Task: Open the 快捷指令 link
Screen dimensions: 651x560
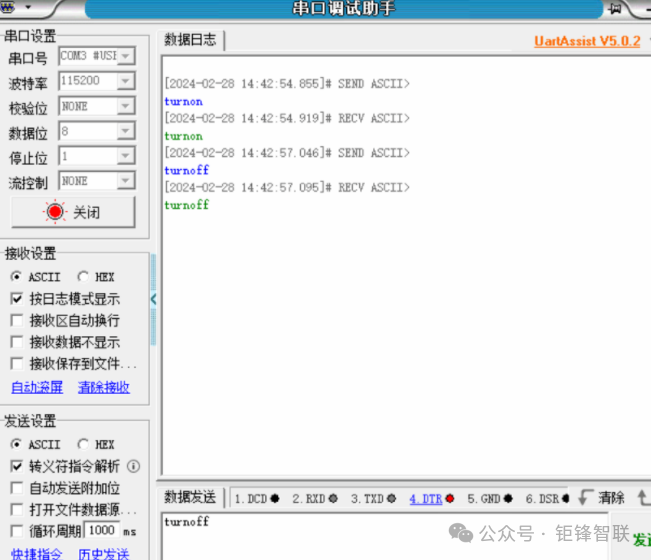Action: 37,554
